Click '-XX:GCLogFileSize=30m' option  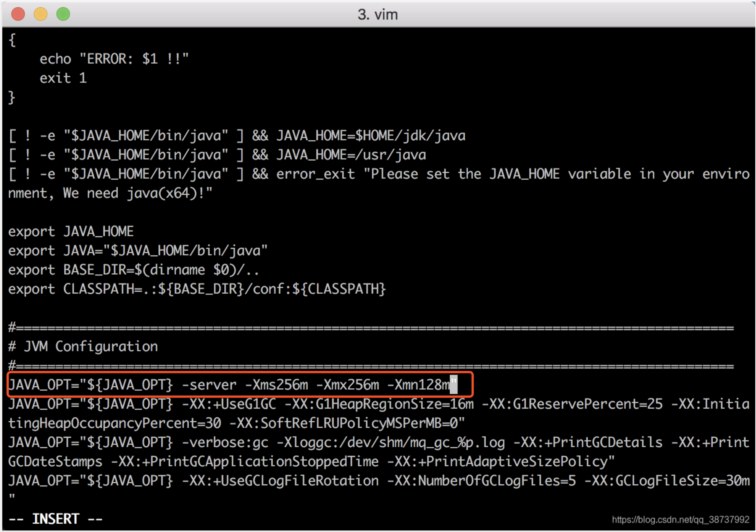coord(667,481)
